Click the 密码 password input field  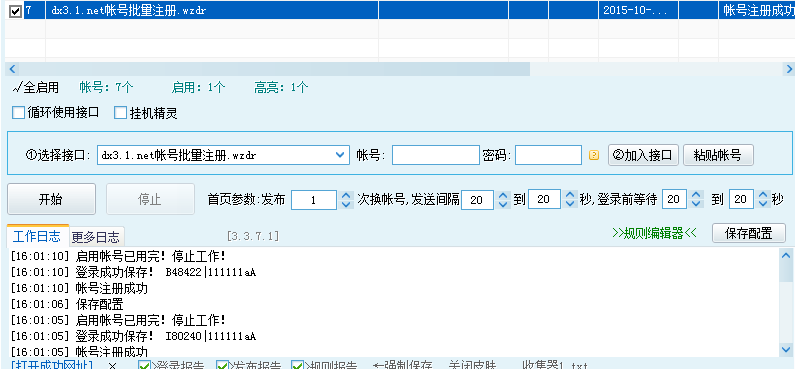point(548,155)
